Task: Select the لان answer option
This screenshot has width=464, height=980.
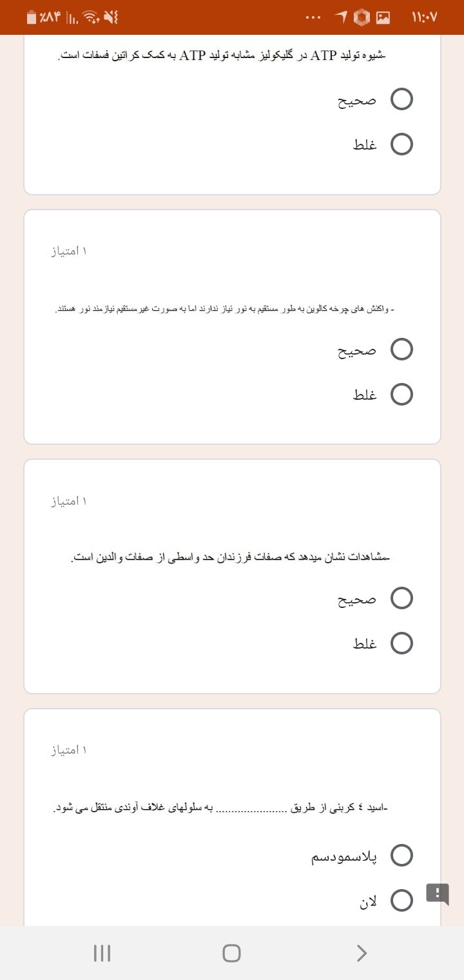Action: pos(402,899)
